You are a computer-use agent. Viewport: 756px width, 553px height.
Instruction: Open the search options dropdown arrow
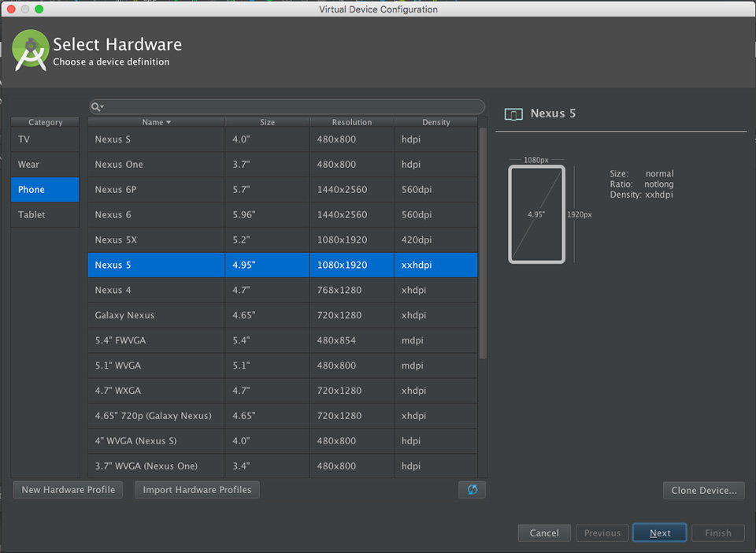[102, 106]
